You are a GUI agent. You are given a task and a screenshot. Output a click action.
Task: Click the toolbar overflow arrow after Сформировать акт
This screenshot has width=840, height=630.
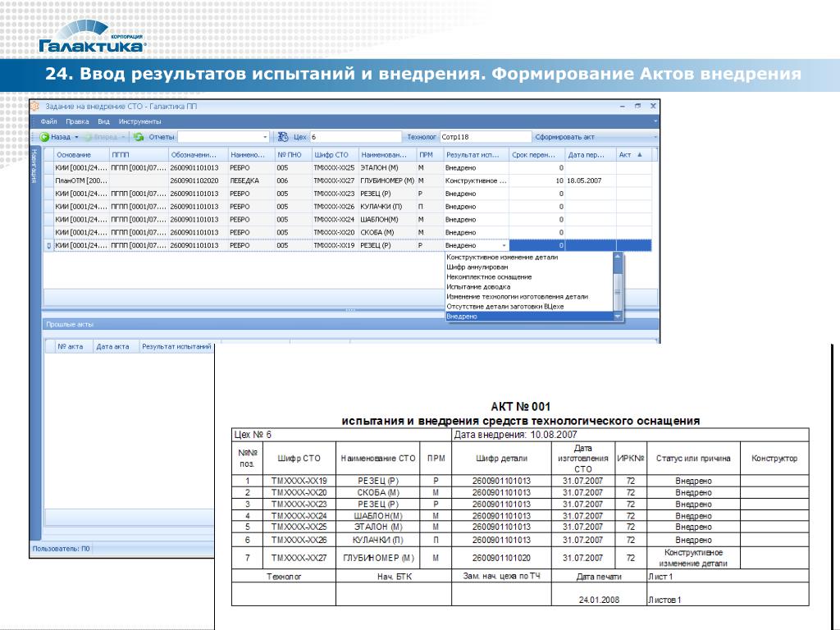point(655,137)
